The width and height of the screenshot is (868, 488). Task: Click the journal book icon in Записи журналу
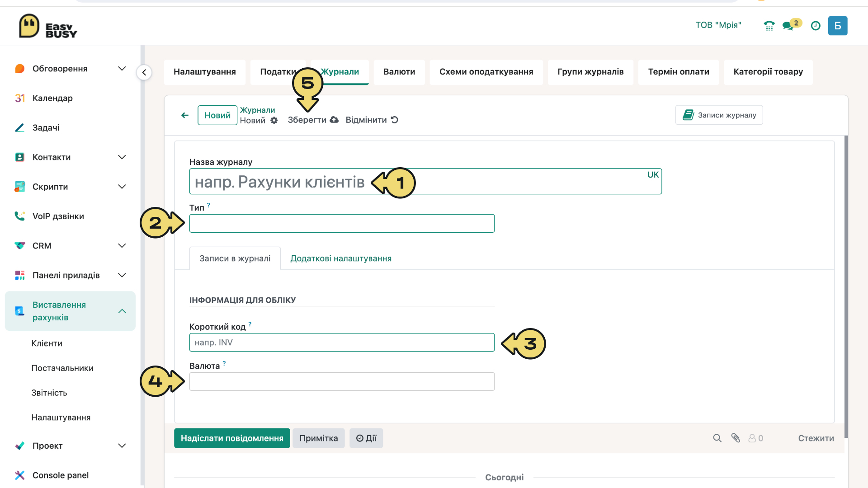(x=688, y=115)
